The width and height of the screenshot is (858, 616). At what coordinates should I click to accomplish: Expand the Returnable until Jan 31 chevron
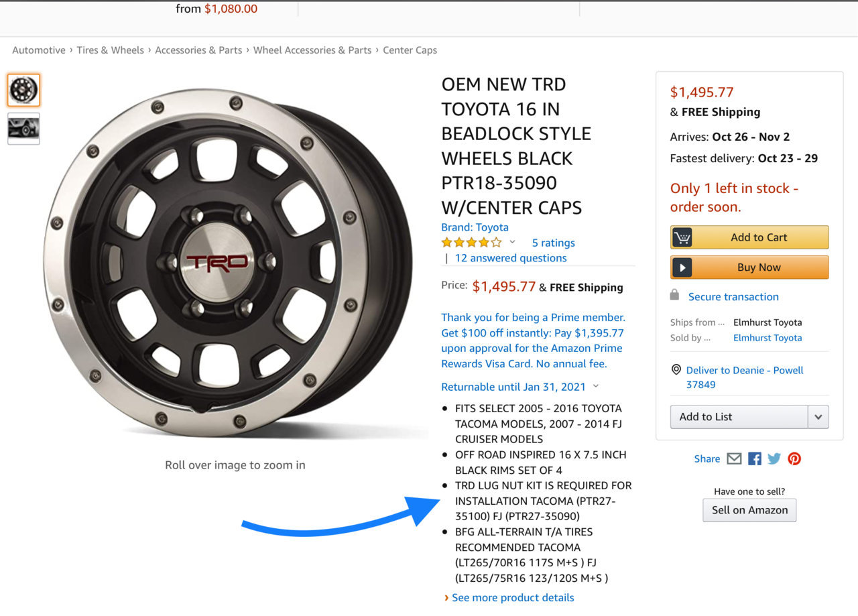click(596, 386)
